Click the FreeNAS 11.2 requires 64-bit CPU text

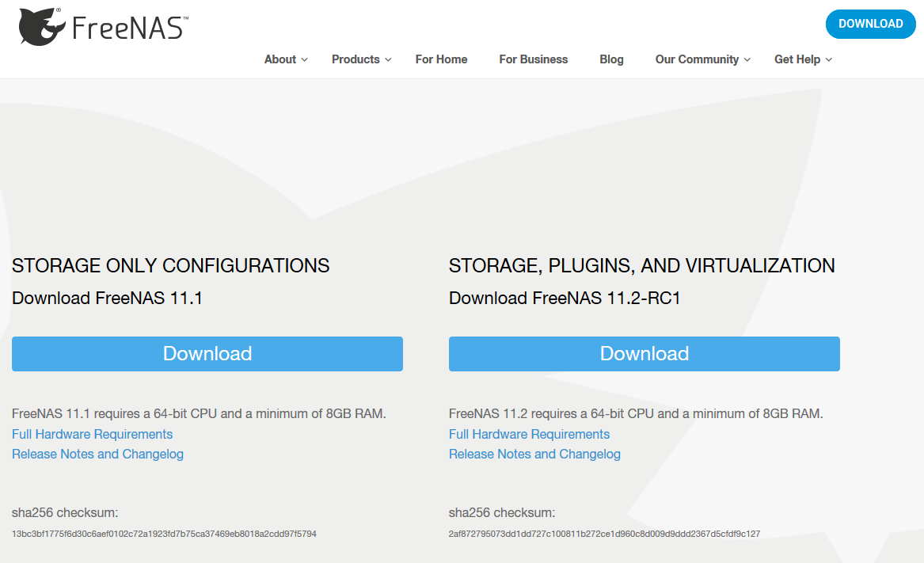[x=636, y=414]
